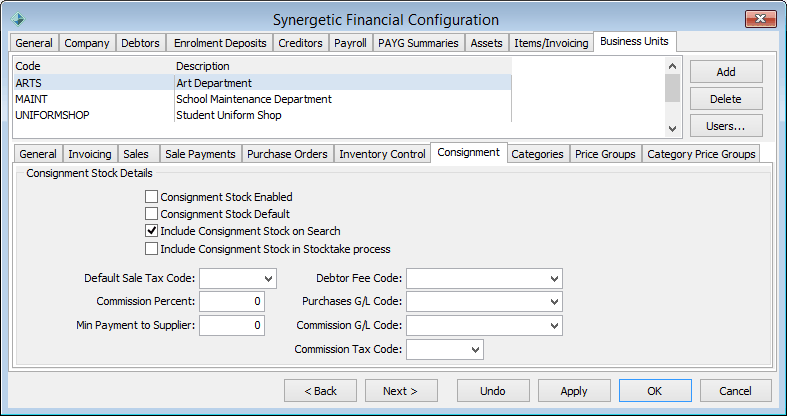Screen dimensions: 787x416
Task: Switch to Price Groups sub-tab
Action: tap(605, 154)
